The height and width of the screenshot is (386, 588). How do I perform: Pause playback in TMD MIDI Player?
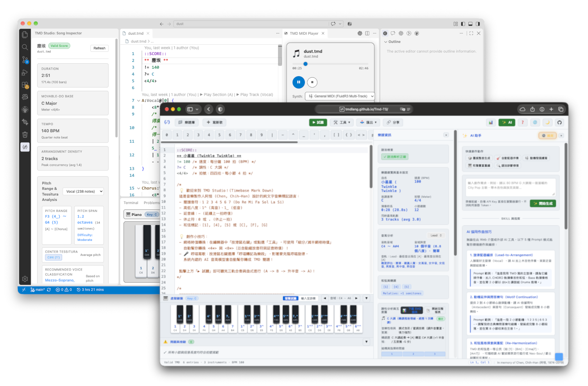tap(298, 82)
